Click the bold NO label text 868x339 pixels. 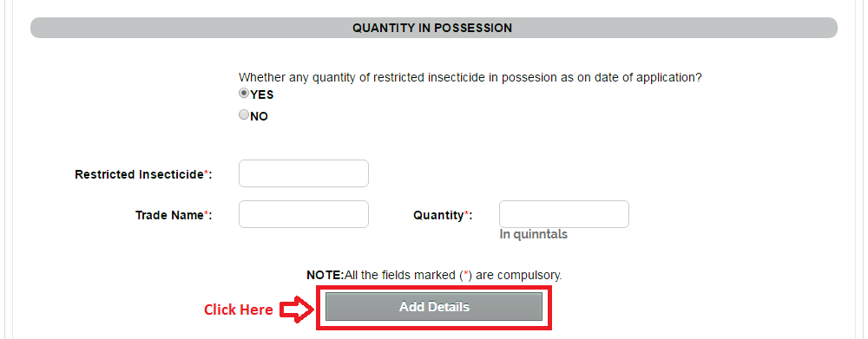coord(259,117)
